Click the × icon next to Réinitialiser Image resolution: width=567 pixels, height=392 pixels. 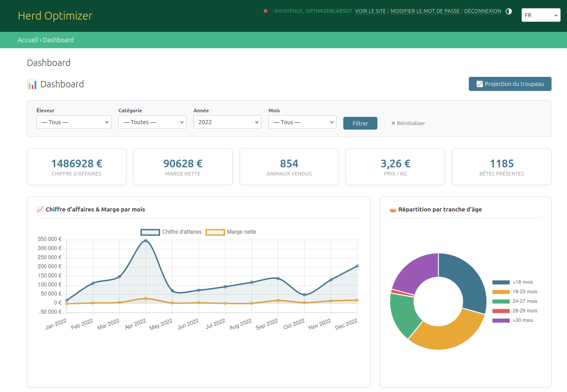[x=393, y=123]
